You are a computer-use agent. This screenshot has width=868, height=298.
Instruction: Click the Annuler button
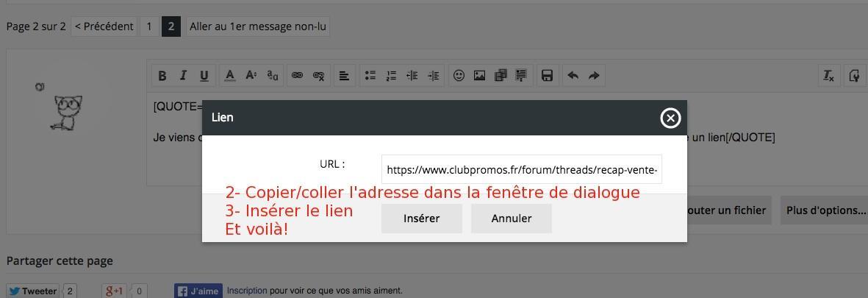(512, 219)
